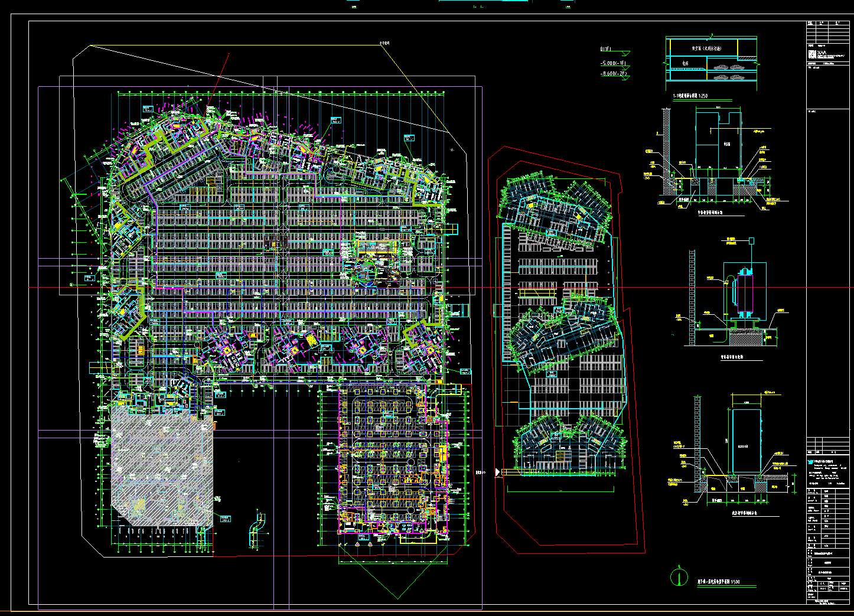Select the plan title ending in 1:500
Viewport: 854px width, 616px height.
pos(718,582)
